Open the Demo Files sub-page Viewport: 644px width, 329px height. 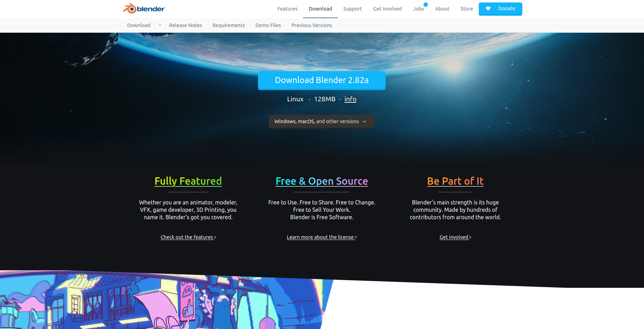[268, 25]
